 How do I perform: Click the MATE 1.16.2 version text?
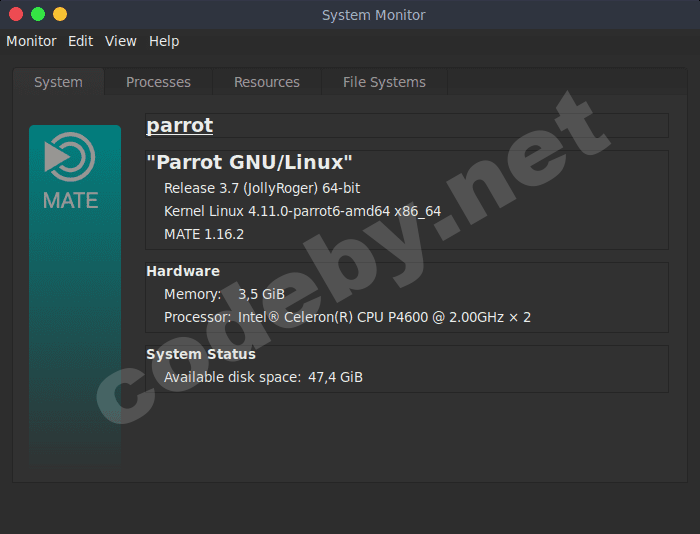click(x=204, y=234)
